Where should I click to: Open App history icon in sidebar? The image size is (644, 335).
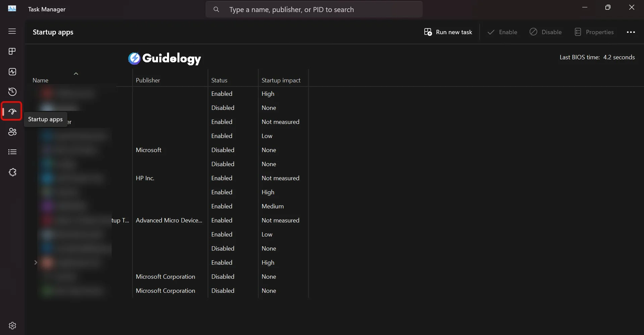pyautogui.click(x=12, y=92)
